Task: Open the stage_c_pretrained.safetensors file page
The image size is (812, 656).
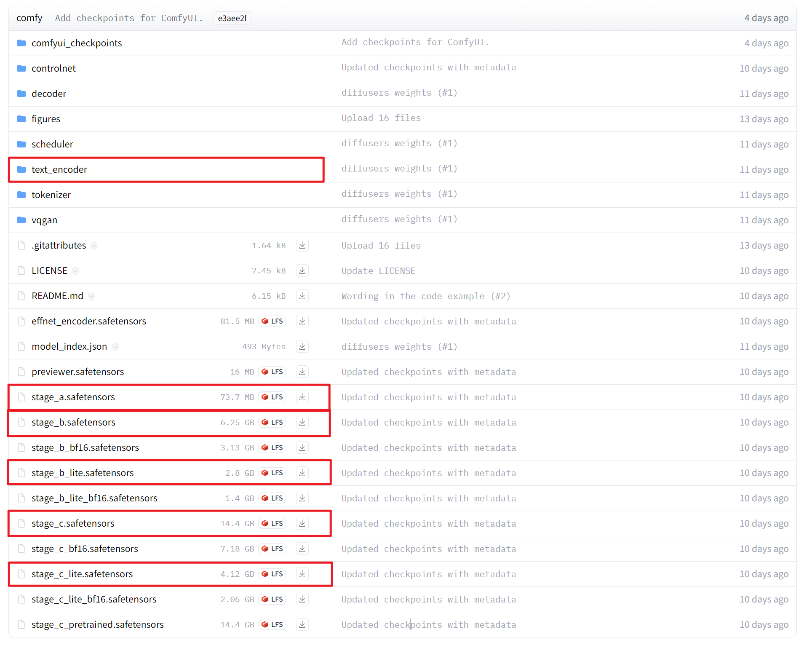Action: [x=98, y=624]
